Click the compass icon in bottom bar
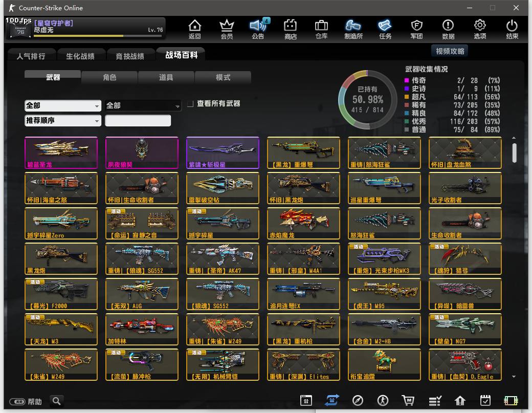The height and width of the screenshot is (413, 532). click(358, 400)
